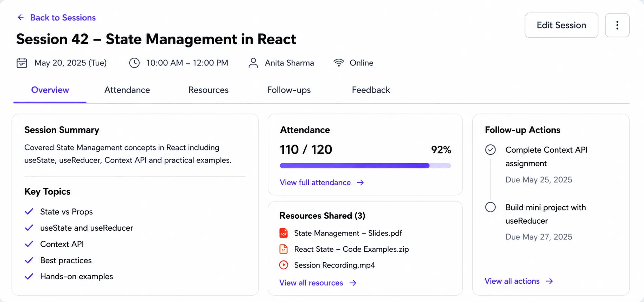This screenshot has height=302, width=644.
Task: Mark Build mini project with useReducer done
Action: pyautogui.click(x=490, y=207)
